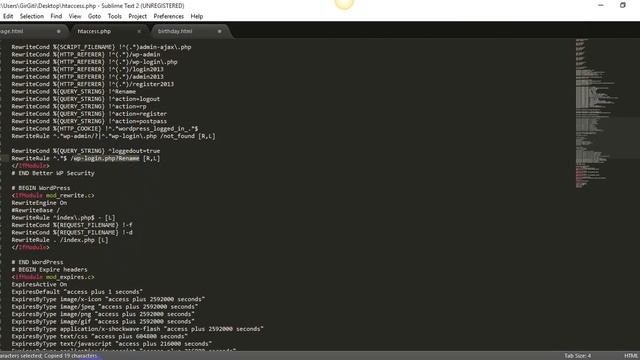Click the ExpiresByType text/css line
The image size is (640, 360).
(100, 336)
